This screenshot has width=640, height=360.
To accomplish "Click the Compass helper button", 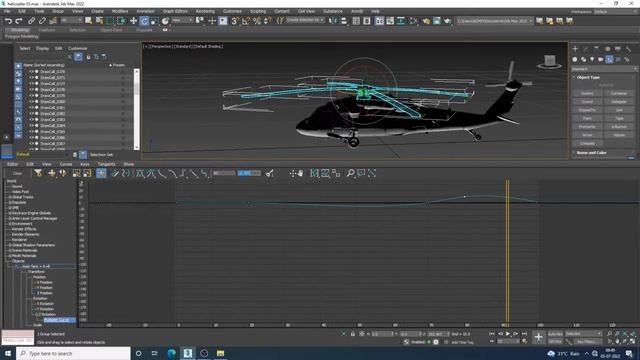I will pos(587,143).
